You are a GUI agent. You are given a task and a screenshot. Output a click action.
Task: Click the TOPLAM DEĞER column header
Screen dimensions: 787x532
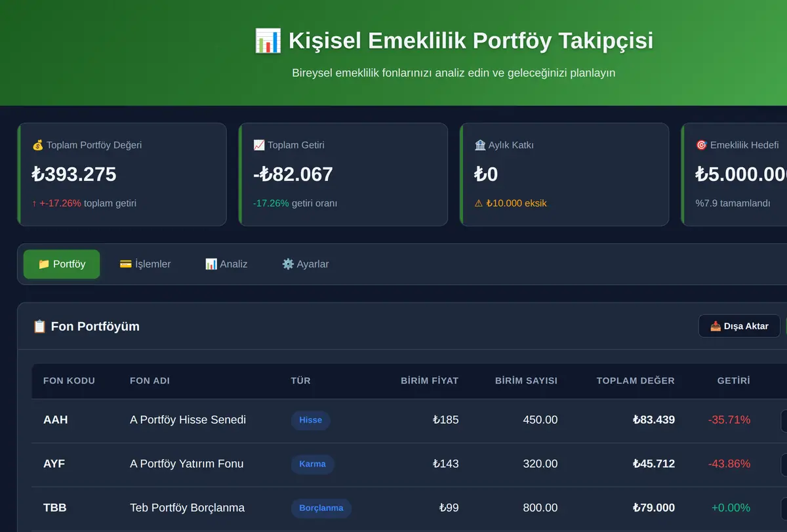coord(636,380)
